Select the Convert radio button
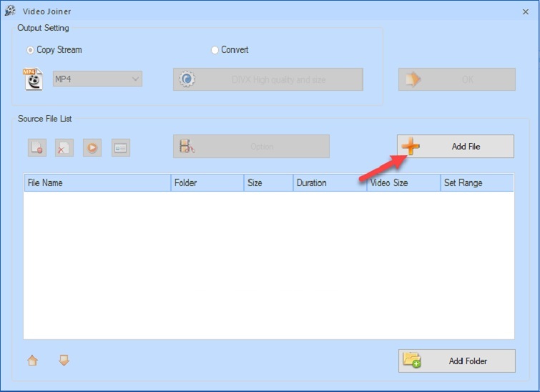This screenshot has width=540, height=392. pyautogui.click(x=215, y=50)
